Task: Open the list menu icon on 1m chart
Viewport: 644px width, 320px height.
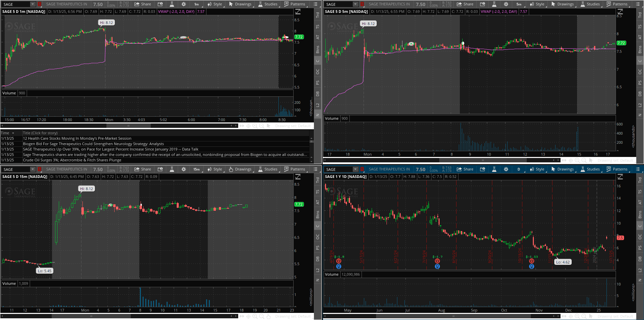Action: click(x=316, y=4)
